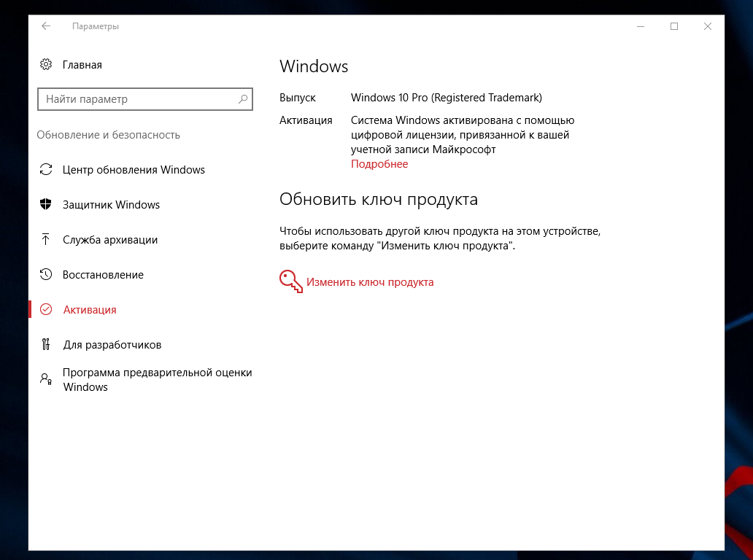Viewport: 753px width, 560px height.
Task: Go to Главная settings home
Action: pos(82,65)
